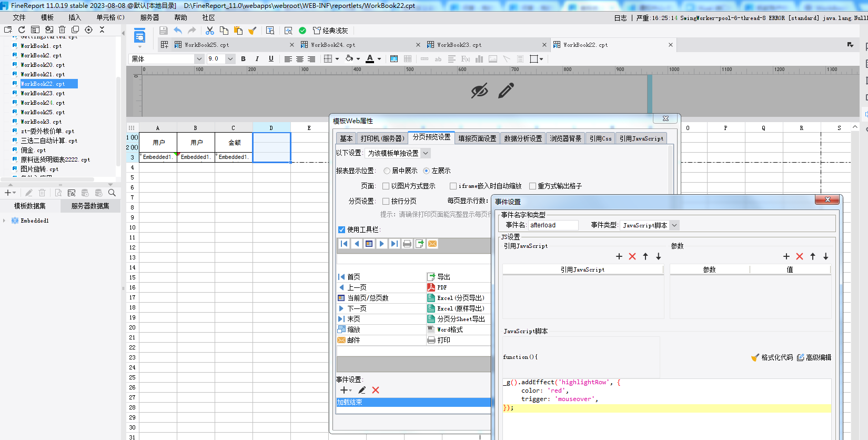Open WorkBook23.cpt in file tree
Screen dimensions: 868x440
point(42,93)
